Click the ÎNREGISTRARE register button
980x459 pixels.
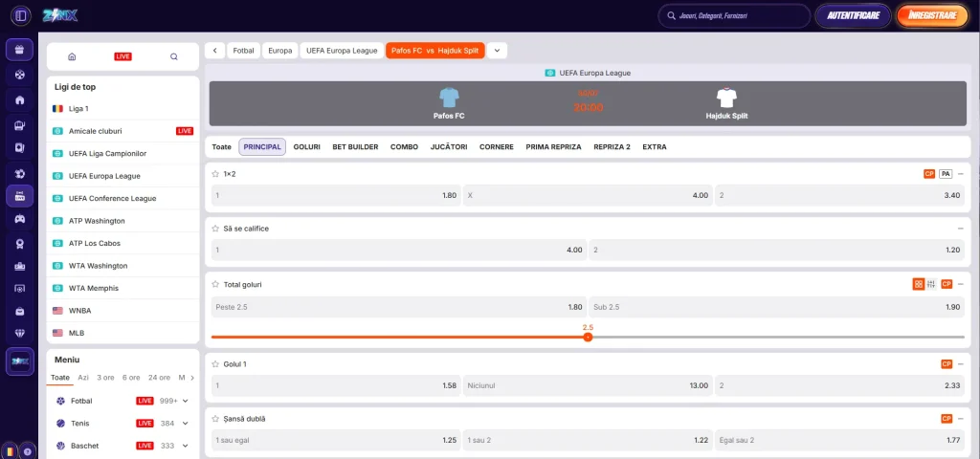click(932, 16)
